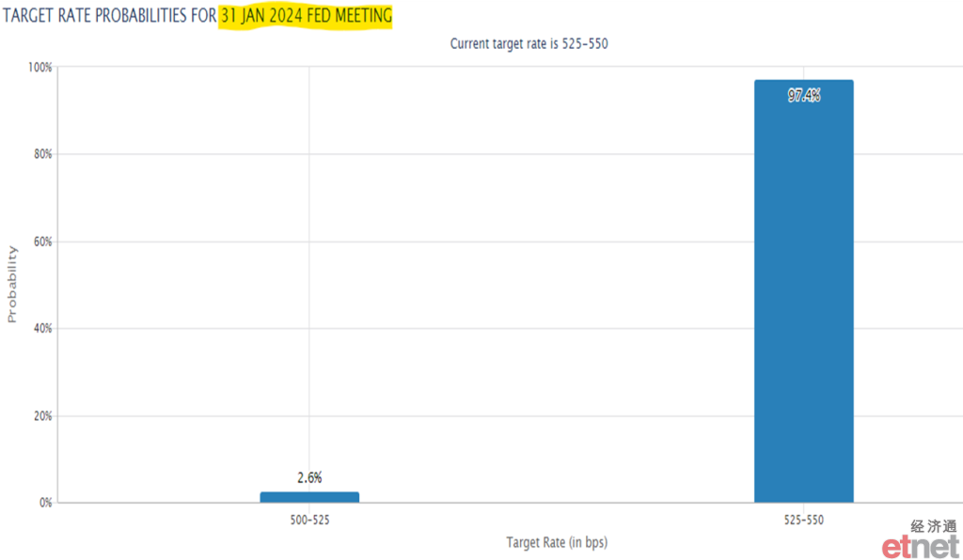Image resolution: width=963 pixels, height=560 pixels.
Task: Click the 经济通 watermark text
Action: [x=934, y=526]
